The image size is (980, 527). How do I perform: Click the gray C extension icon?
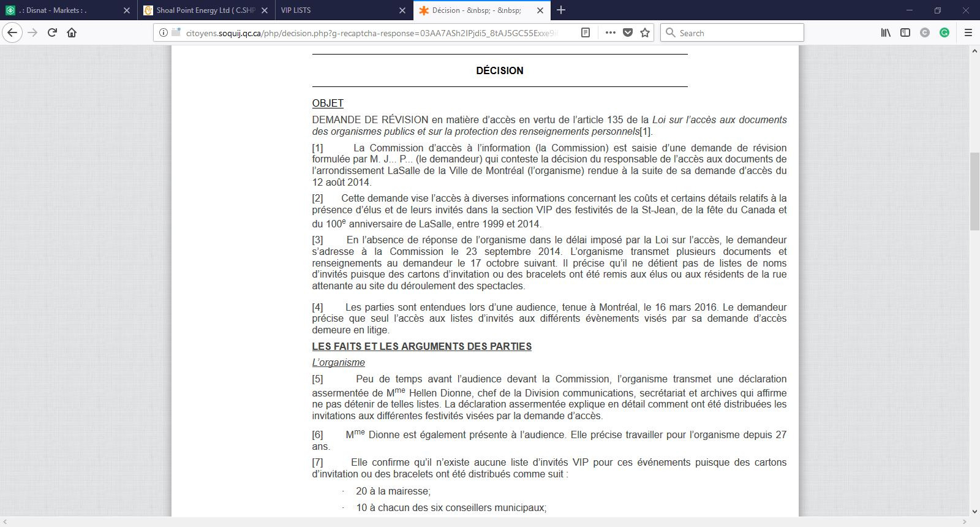[925, 32]
